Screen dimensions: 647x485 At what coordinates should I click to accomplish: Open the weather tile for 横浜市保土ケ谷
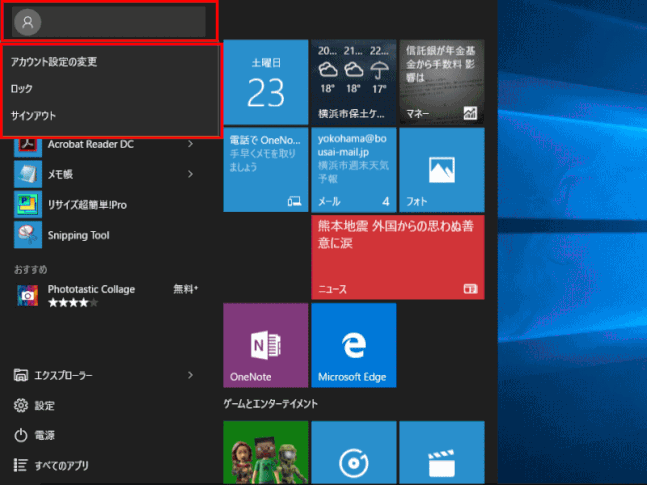(354, 82)
